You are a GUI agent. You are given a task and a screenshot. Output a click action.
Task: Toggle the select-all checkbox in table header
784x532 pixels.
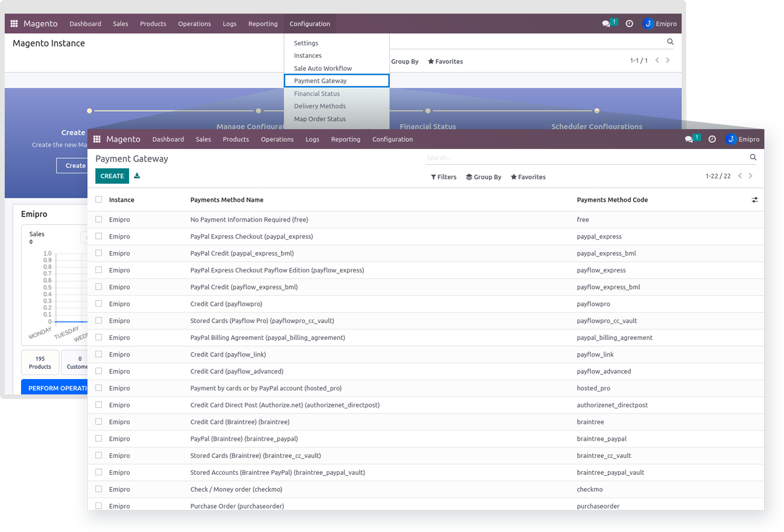coord(99,199)
